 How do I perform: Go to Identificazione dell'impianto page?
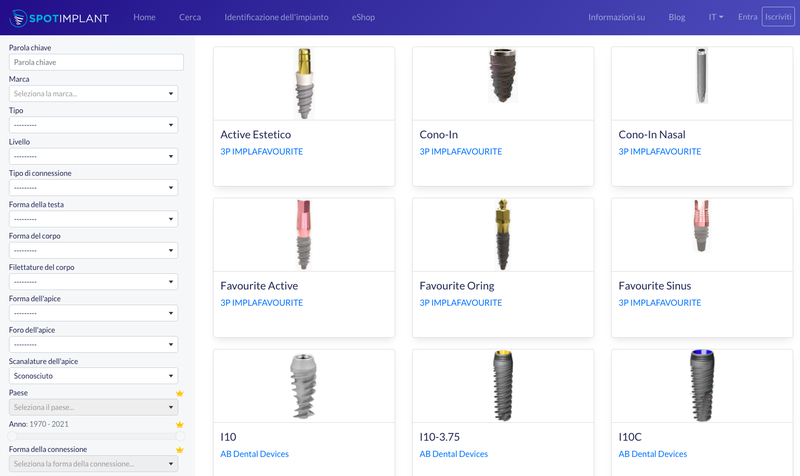click(x=276, y=17)
